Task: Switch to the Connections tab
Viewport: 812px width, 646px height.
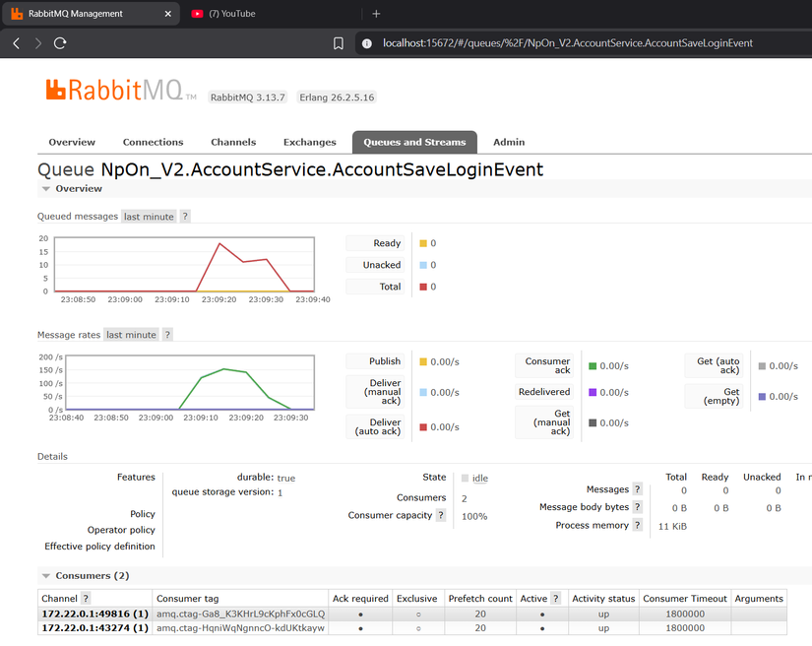Action: point(153,142)
